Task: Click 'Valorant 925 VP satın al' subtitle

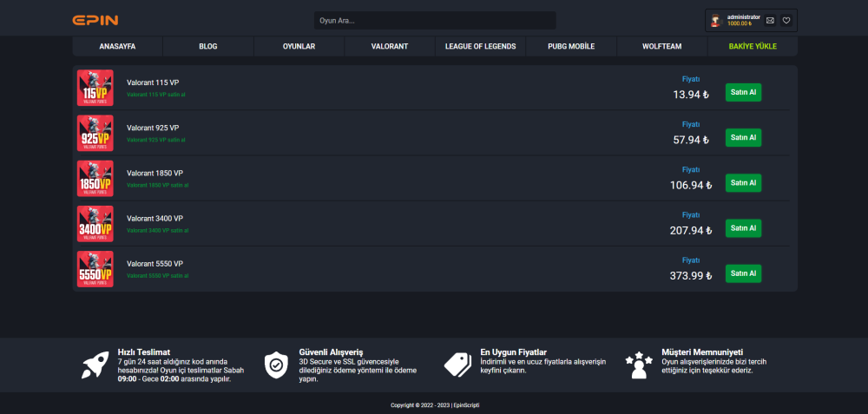Action: (x=156, y=140)
